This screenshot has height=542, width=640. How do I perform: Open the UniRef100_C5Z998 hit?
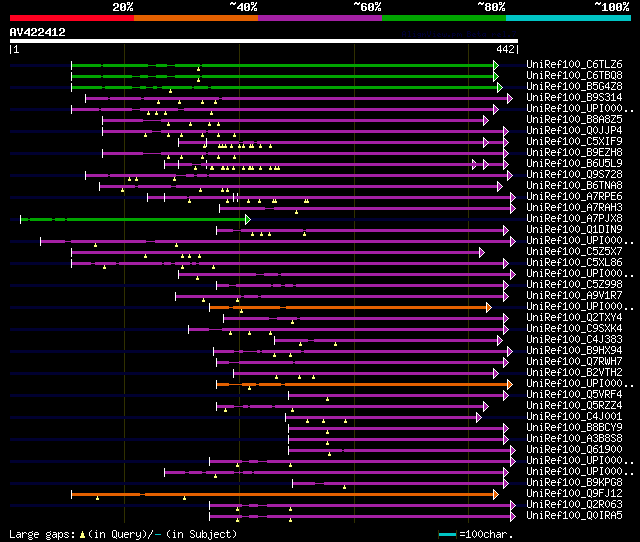(574, 285)
